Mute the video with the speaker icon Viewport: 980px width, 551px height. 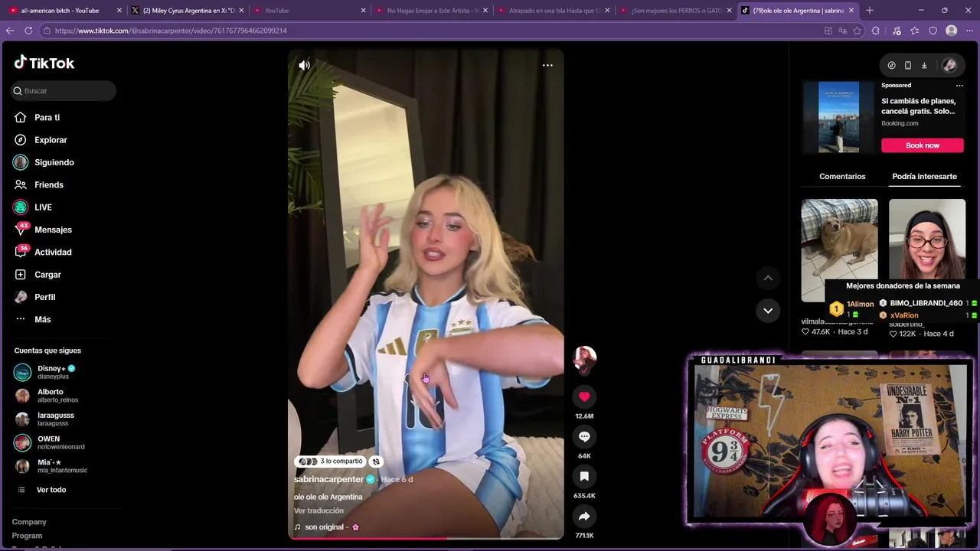pyautogui.click(x=304, y=65)
